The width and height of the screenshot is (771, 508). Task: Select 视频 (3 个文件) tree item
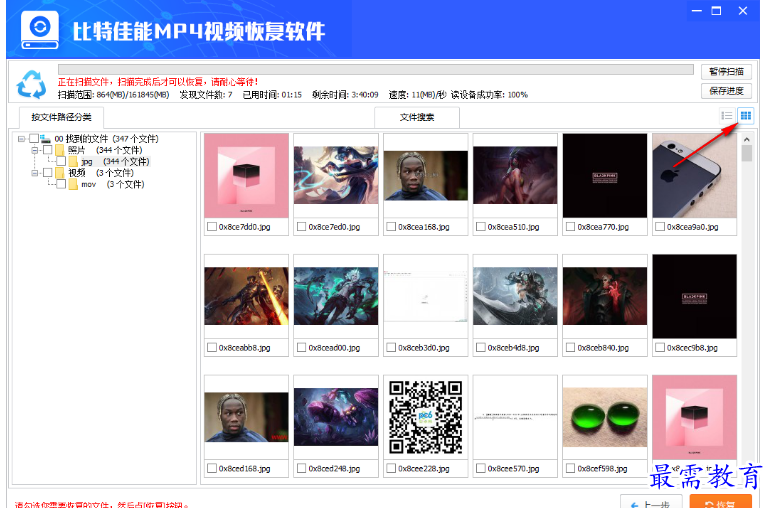(101, 173)
